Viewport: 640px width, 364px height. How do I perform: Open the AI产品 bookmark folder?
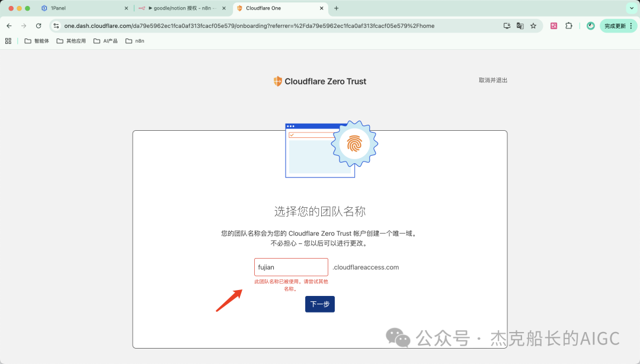click(x=105, y=41)
